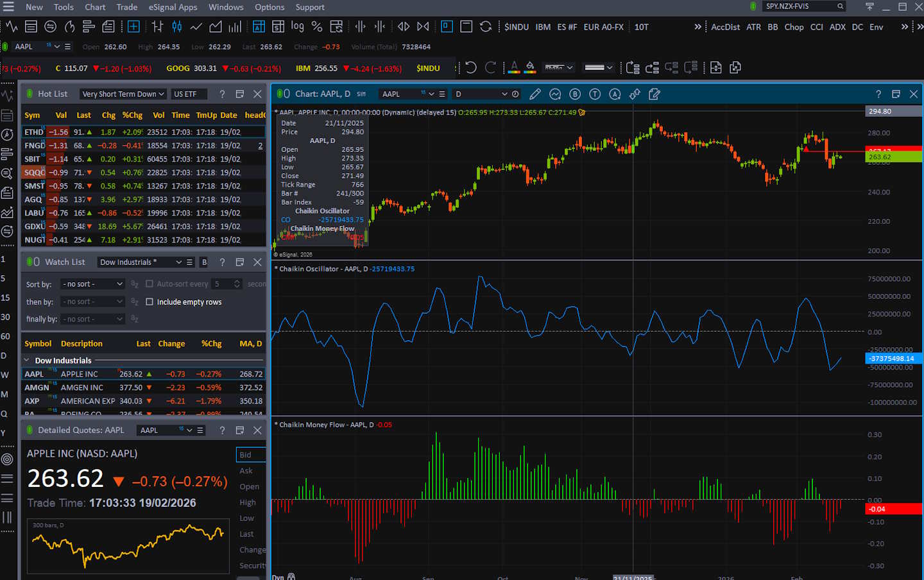Viewport: 924px width, 580px height.
Task: Open the Tools menu
Action: [x=64, y=7]
